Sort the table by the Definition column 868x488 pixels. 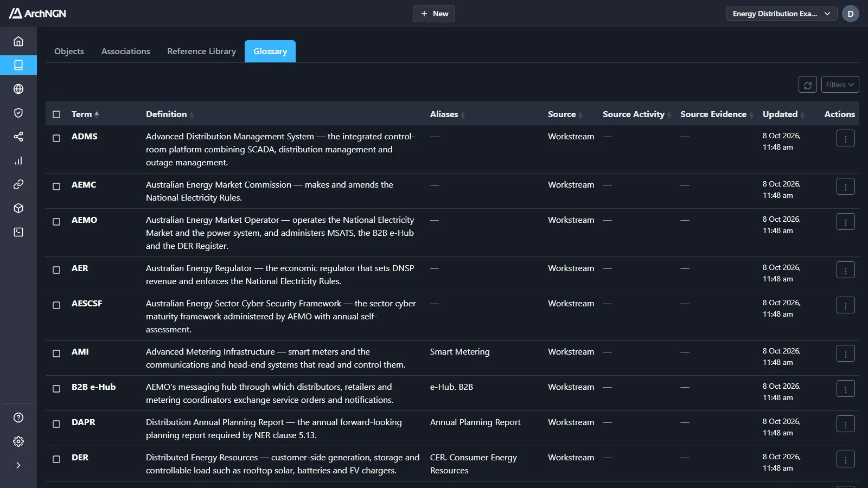click(x=169, y=114)
